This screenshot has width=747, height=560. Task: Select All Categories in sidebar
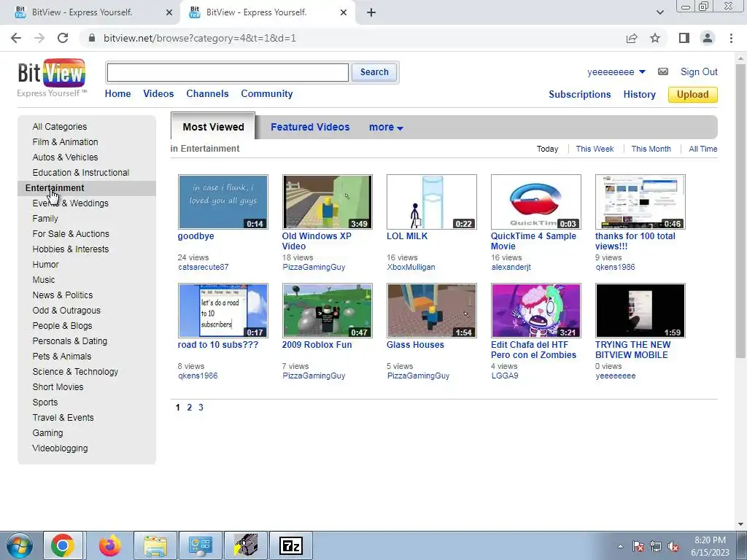coord(60,127)
